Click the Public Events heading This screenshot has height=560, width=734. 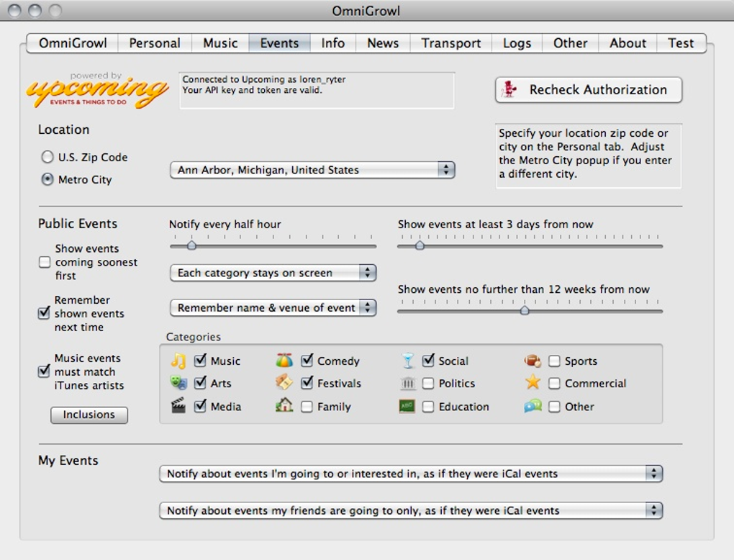[78, 224]
